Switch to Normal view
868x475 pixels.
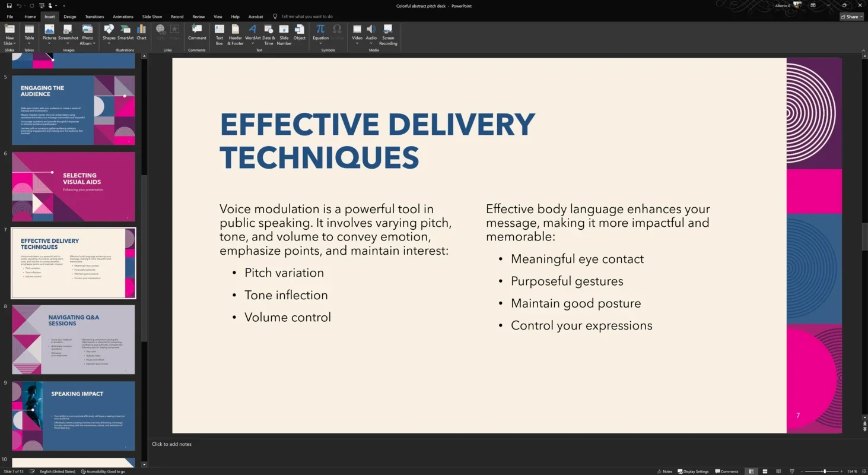[751, 471]
